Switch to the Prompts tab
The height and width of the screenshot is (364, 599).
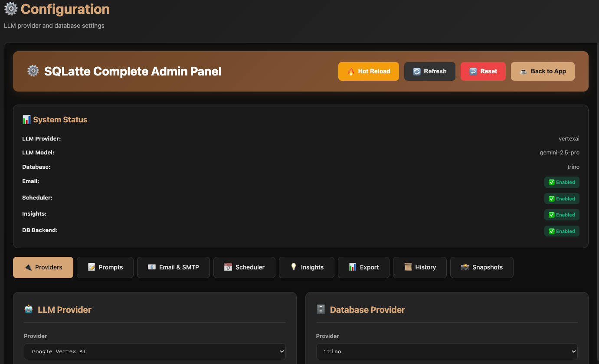click(105, 267)
